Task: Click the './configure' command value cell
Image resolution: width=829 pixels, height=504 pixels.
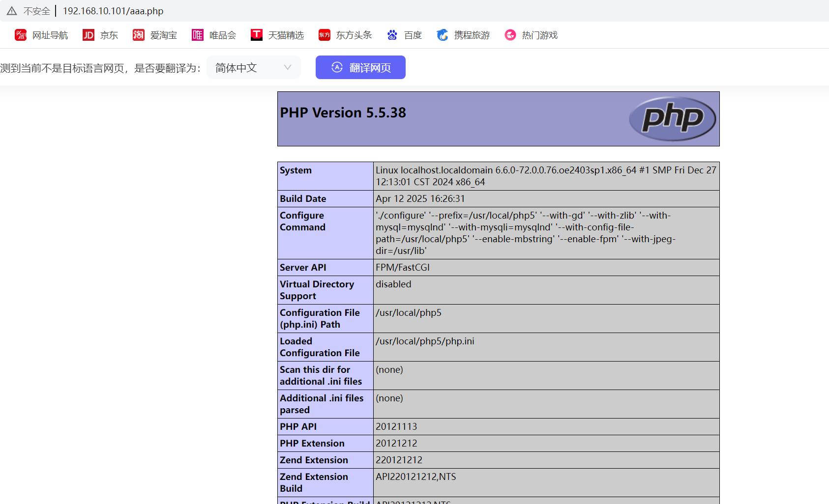Action: (x=546, y=233)
